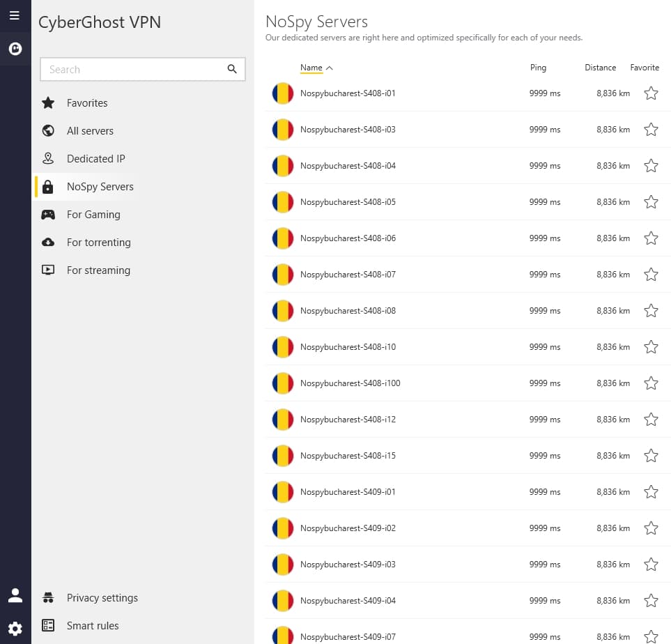Click the Dedicated IP pin icon
Viewport: 671px width, 644px height.
(x=48, y=158)
